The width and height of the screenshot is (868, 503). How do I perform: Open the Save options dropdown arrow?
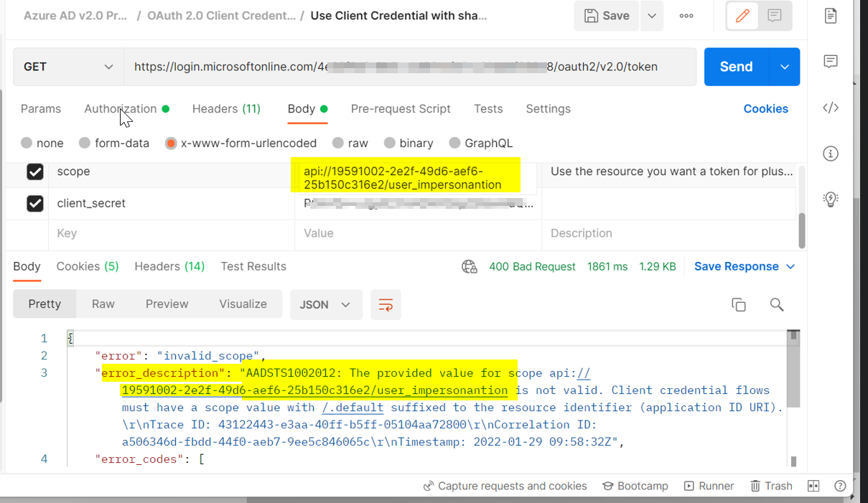pos(652,16)
